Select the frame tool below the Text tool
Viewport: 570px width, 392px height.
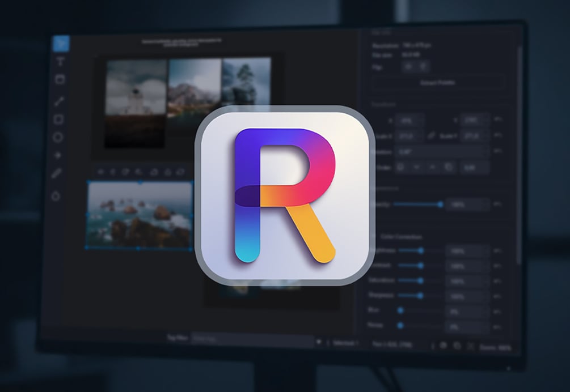coord(60,79)
